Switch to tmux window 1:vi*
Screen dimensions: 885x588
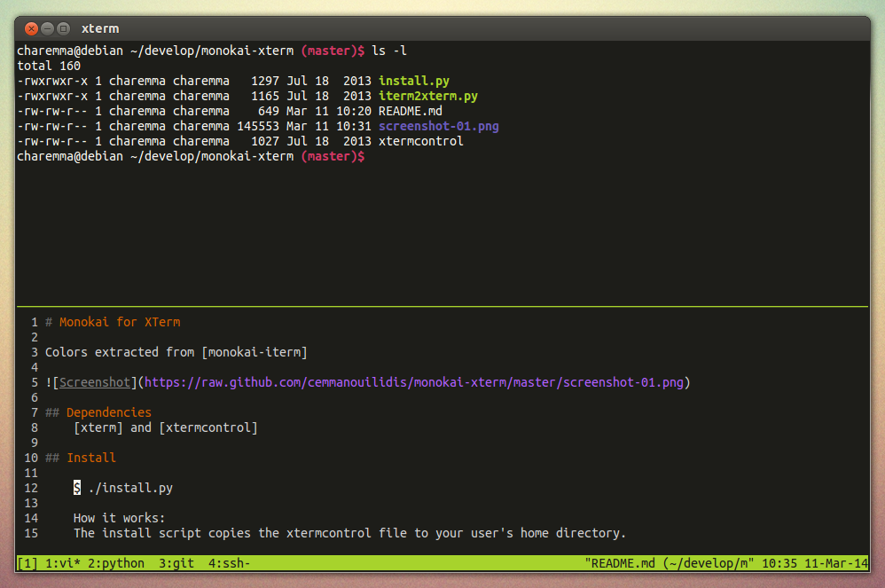pos(63,563)
